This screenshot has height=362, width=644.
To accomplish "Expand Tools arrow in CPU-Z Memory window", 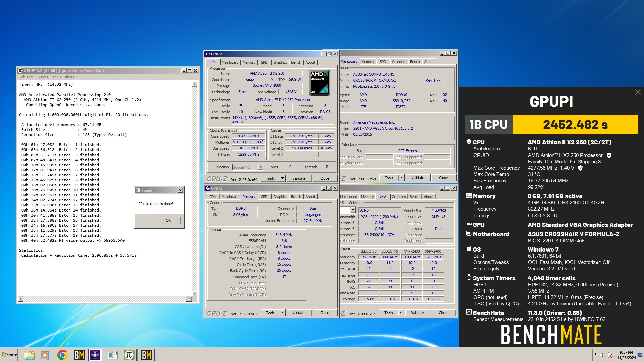I will click(x=282, y=313).
